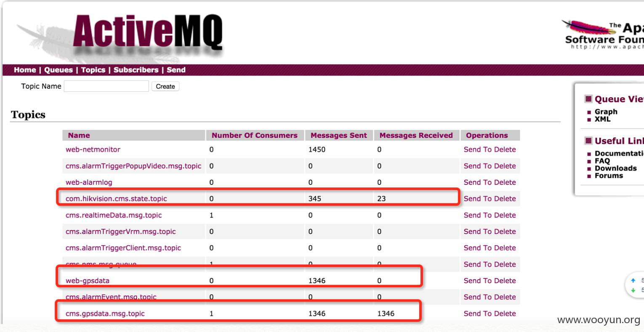The width and height of the screenshot is (644, 332).
Task: Open the Send navigation item
Action: click(x=176, y=70)
